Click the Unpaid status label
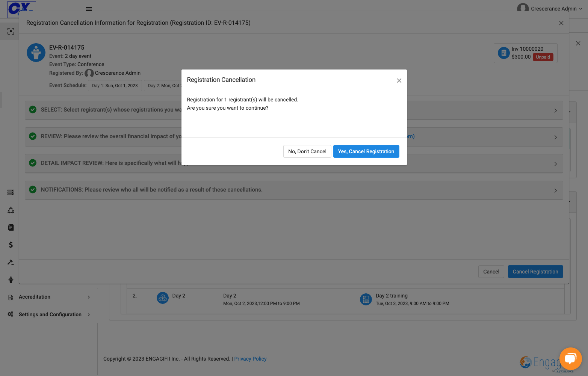Viewport: 588px width, 376px height. (x=543, y=57)
